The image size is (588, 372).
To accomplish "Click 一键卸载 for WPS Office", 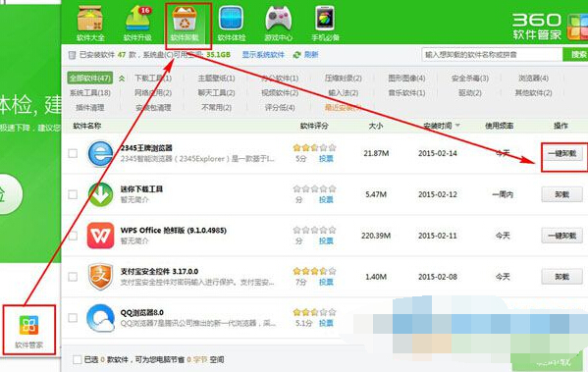I will 561,236.
